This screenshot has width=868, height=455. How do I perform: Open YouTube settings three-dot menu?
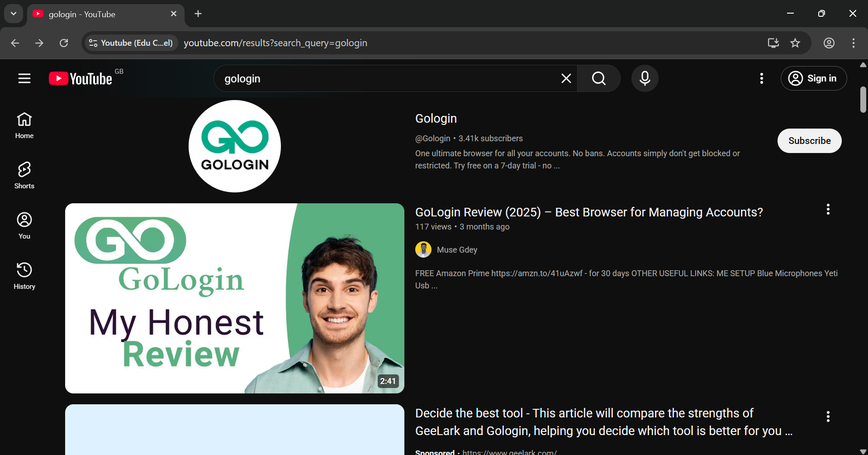tap(762, 78)
